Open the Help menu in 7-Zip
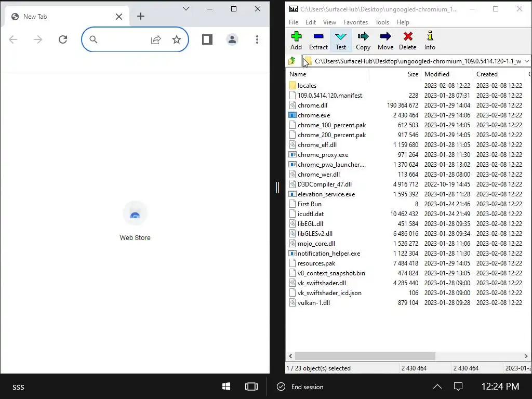Viewport: 532px width, 399px height. (403, 22)
